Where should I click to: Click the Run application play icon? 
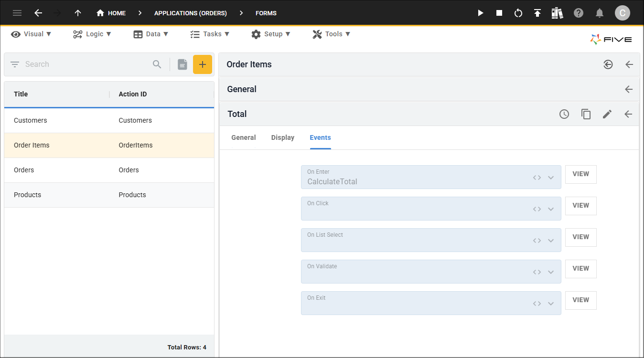481,13
